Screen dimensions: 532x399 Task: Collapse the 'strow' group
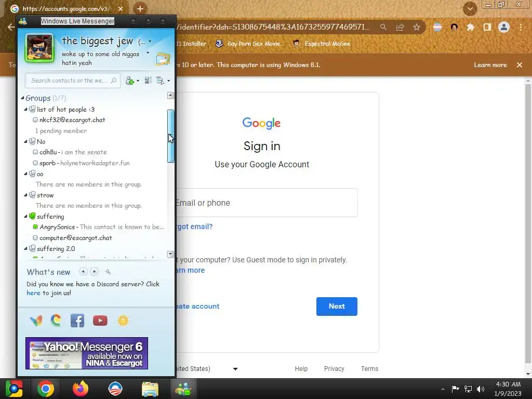tap(25, 195)
